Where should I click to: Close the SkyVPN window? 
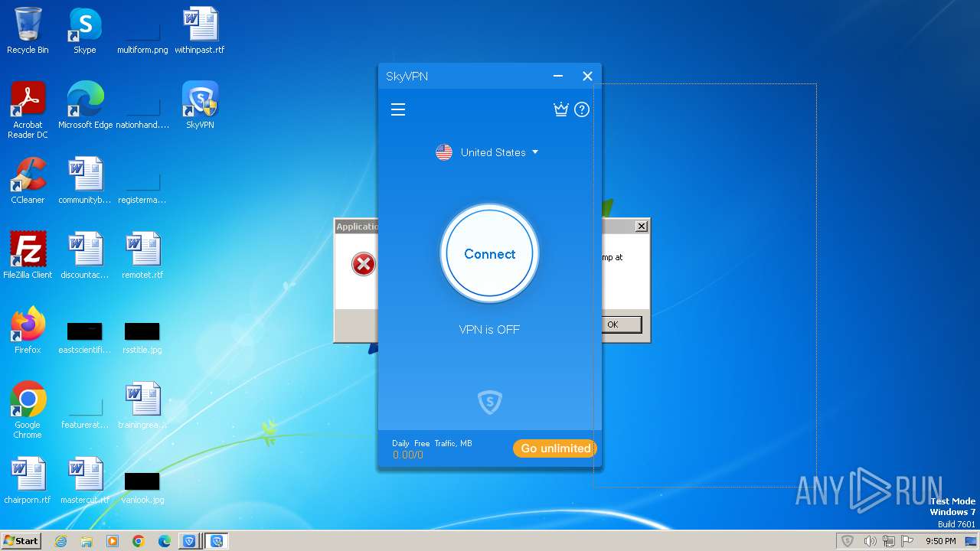(587, 76)
